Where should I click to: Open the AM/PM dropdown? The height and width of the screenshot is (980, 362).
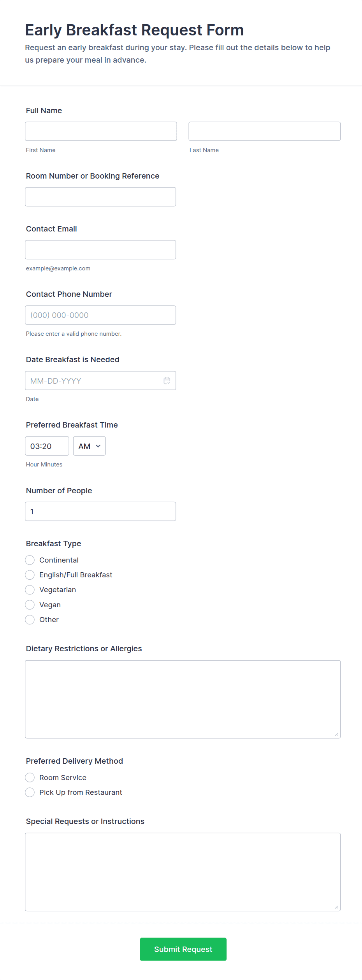click(89, 446)
